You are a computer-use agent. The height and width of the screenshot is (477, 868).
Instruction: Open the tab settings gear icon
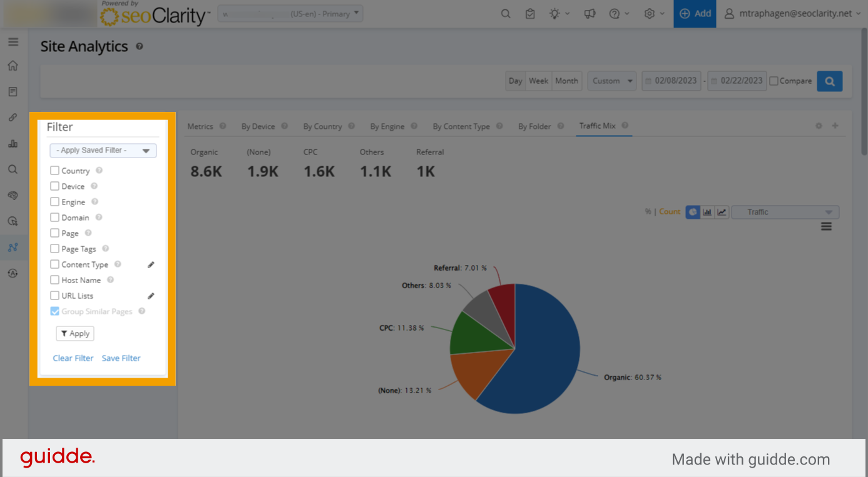click(819, 126)
